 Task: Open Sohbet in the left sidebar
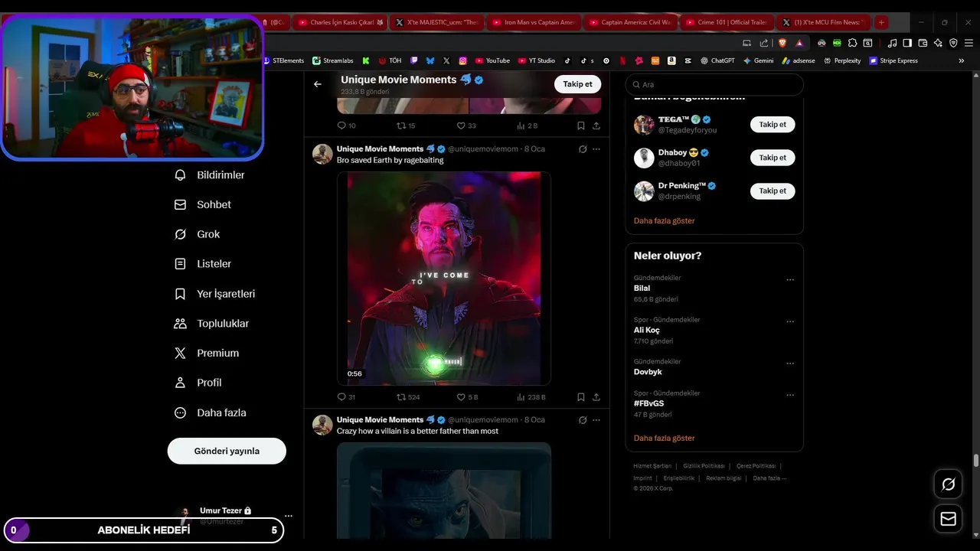(203, 205)
